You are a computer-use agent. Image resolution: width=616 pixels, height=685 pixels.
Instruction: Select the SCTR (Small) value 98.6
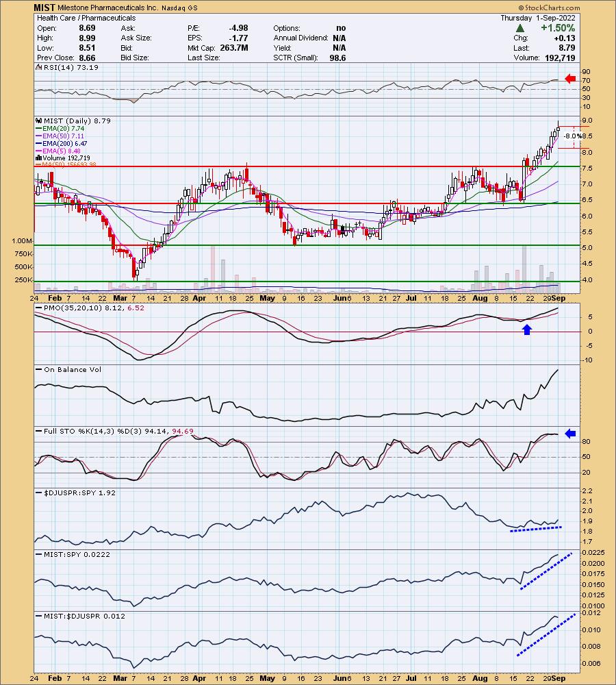[x=338, y=58]
